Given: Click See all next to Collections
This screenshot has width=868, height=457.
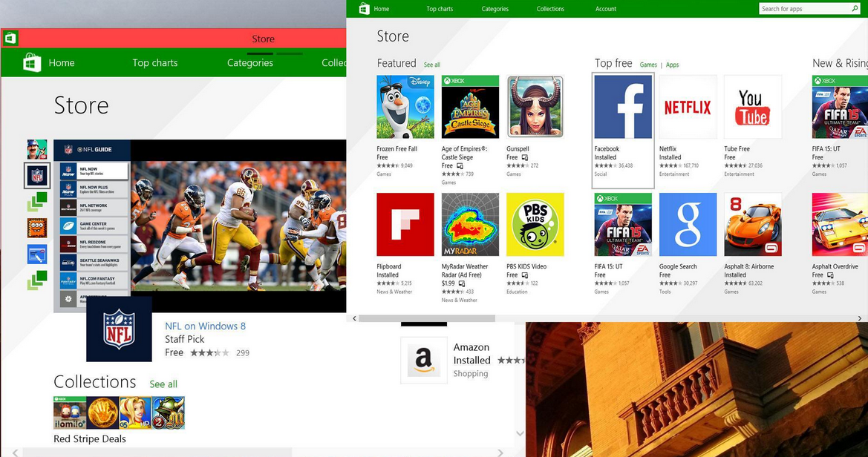Looking at the screenshot, I should [163, 384].
